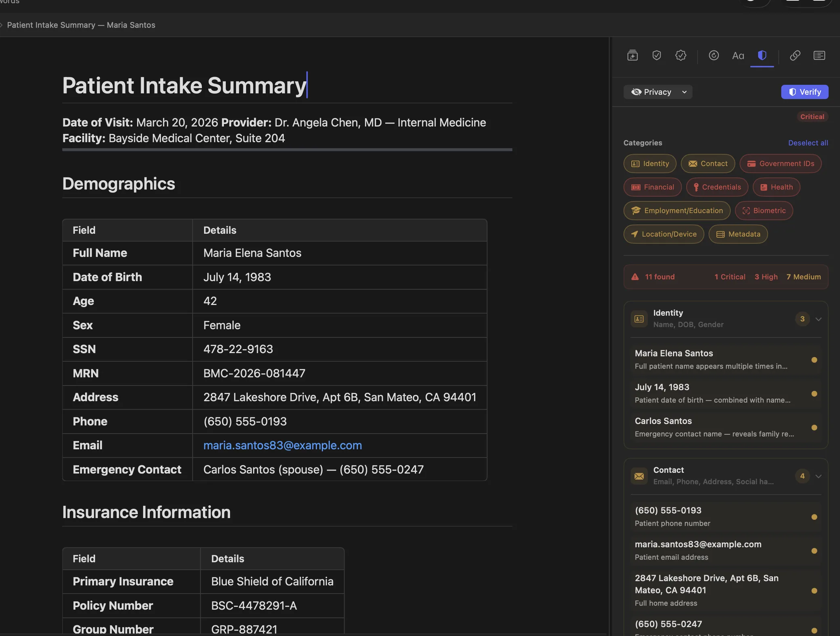Toggle the Financial category chip
840x636 pixels.
tap(652, 187)
